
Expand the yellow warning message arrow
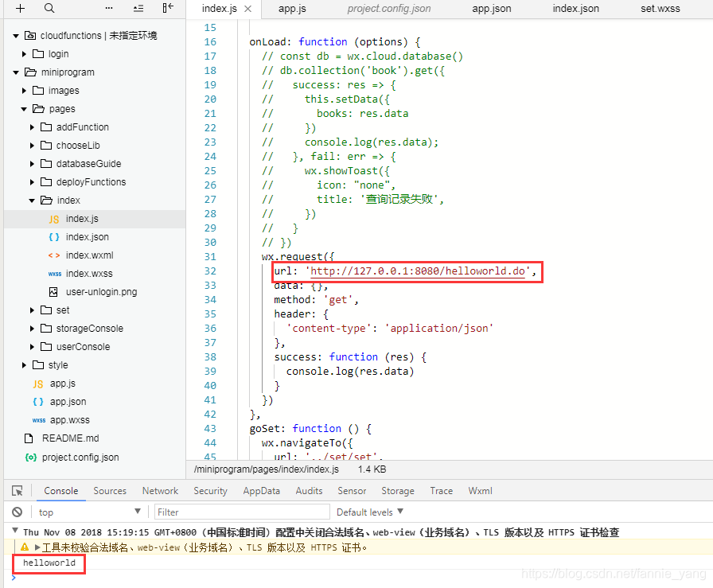tap(37, 547)
